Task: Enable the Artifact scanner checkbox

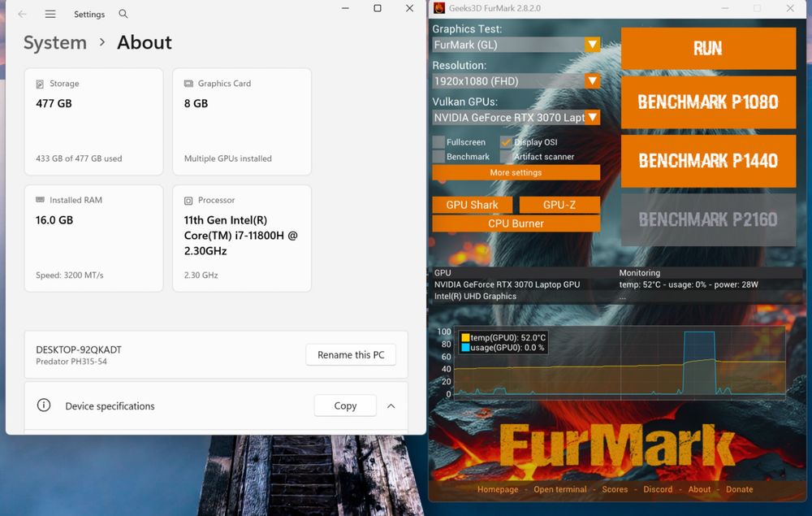Action: pos(506,157)
